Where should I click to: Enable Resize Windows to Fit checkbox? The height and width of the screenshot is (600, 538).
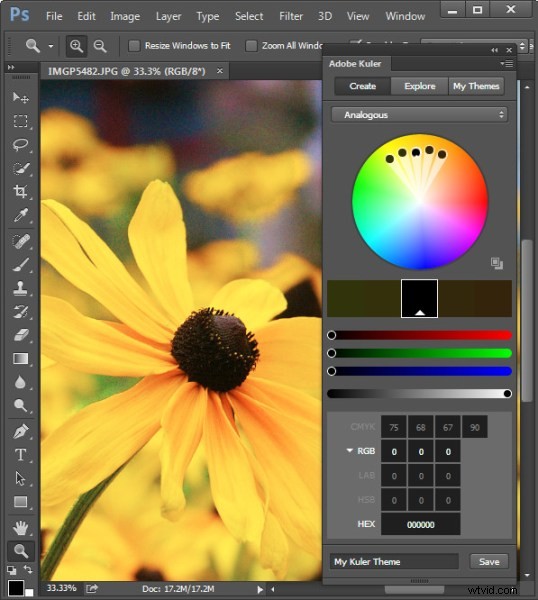click(x=134, y=46)
